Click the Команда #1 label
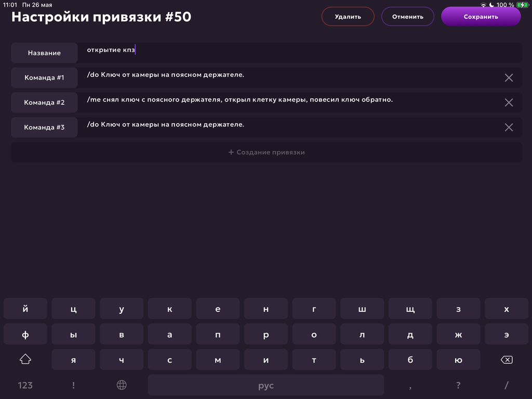 [45, 78]
